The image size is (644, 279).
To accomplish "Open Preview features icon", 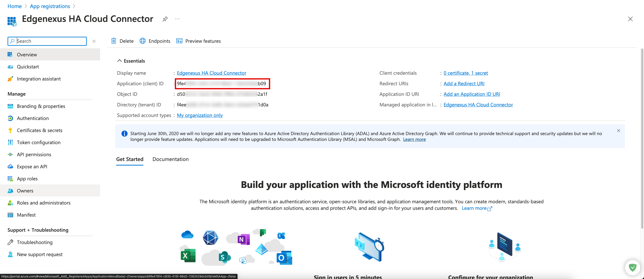I will (179, 41).
